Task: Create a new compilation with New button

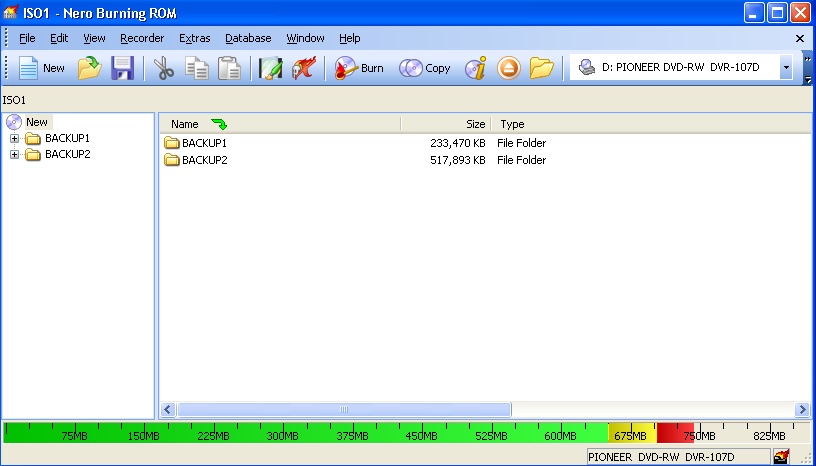Action: coord(41,68)
